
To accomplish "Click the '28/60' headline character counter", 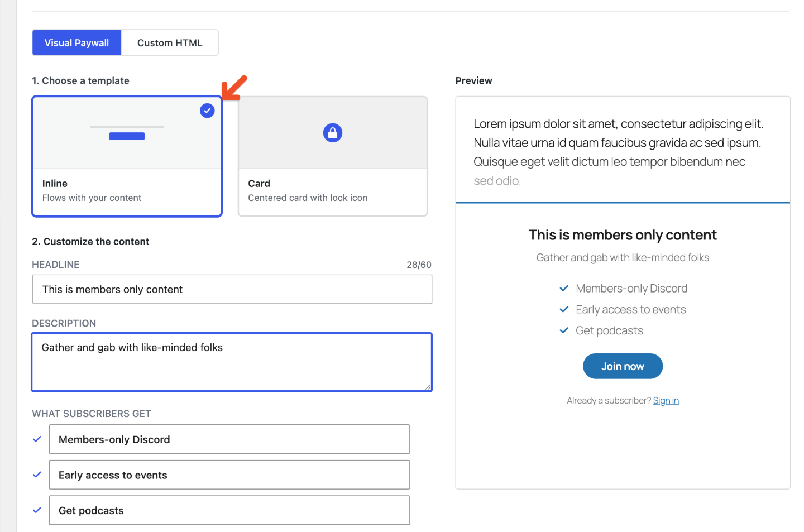I will point(419,265).
